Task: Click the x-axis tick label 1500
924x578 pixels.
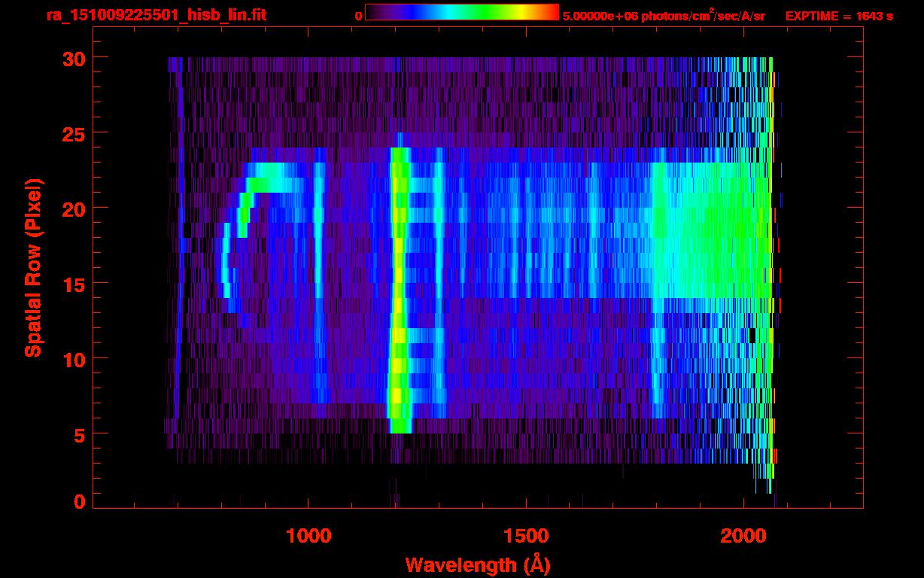Action: (x=526, y=536)
